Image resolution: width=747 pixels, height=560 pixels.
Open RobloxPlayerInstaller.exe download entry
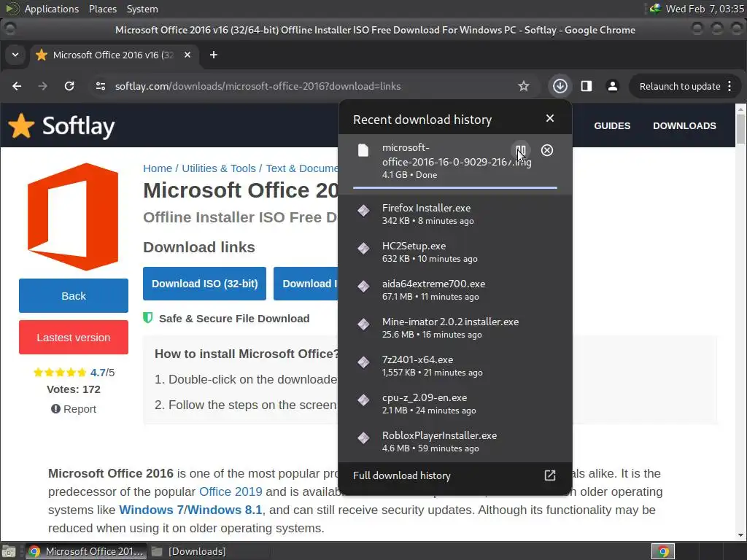455,441
